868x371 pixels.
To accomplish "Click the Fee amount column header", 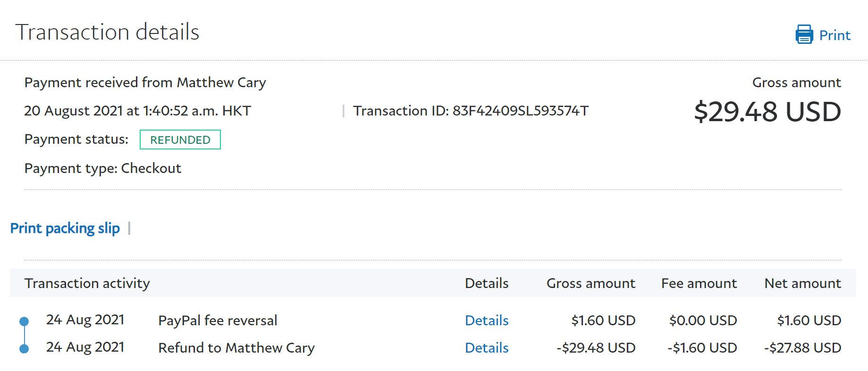I will tap(699, 283).
